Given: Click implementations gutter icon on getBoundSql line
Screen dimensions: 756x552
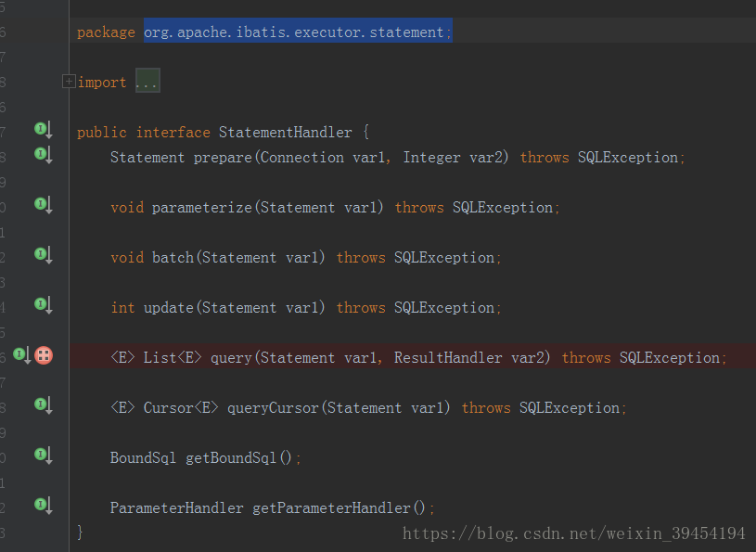Looking at the screenshot, I should (43, 456).
